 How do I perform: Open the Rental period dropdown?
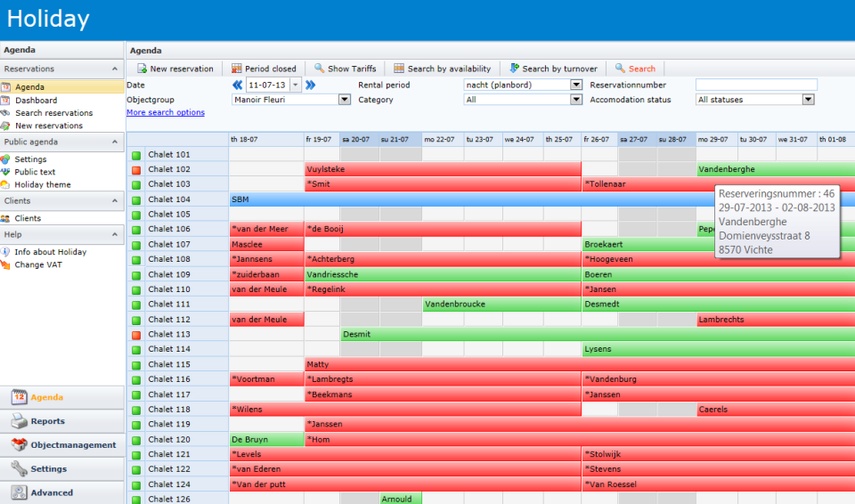(575, 85)
